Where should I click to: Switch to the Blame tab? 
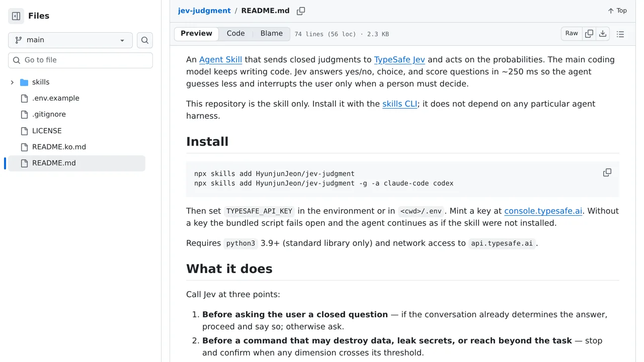tap(272, 34)
